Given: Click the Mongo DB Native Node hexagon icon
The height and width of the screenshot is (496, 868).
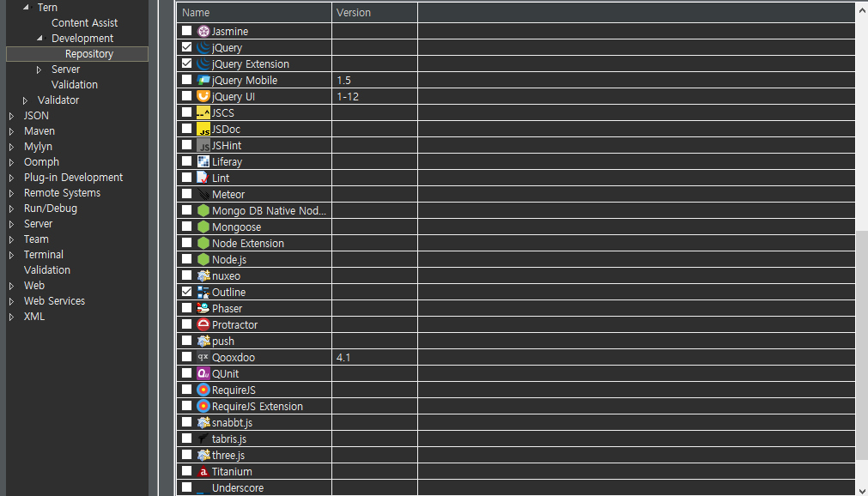Looking at the screenshot, I should [x=203, y=211].
